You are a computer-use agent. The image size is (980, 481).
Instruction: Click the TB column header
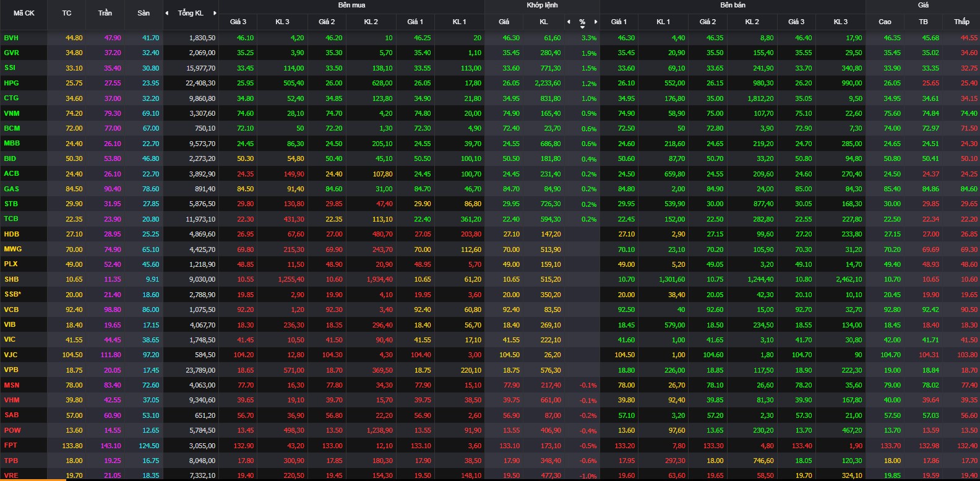pyautogui.click(x=923, y=22)
